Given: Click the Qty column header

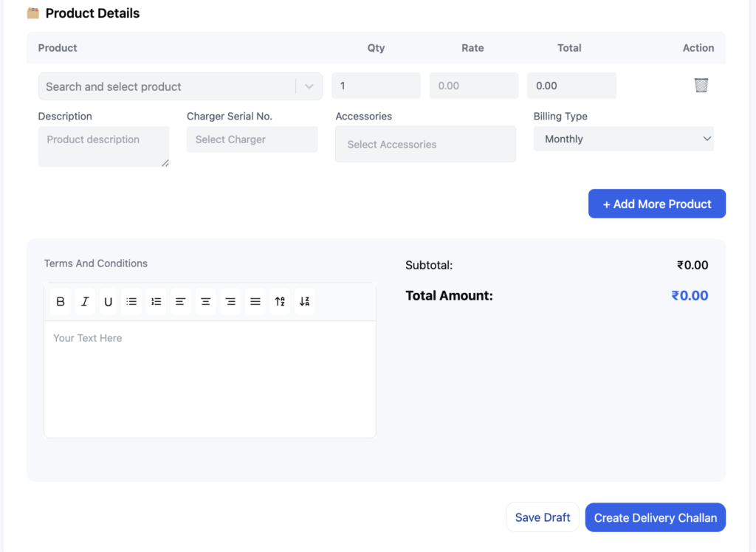Looking at the screenshot, I should (x=376, y=48).
